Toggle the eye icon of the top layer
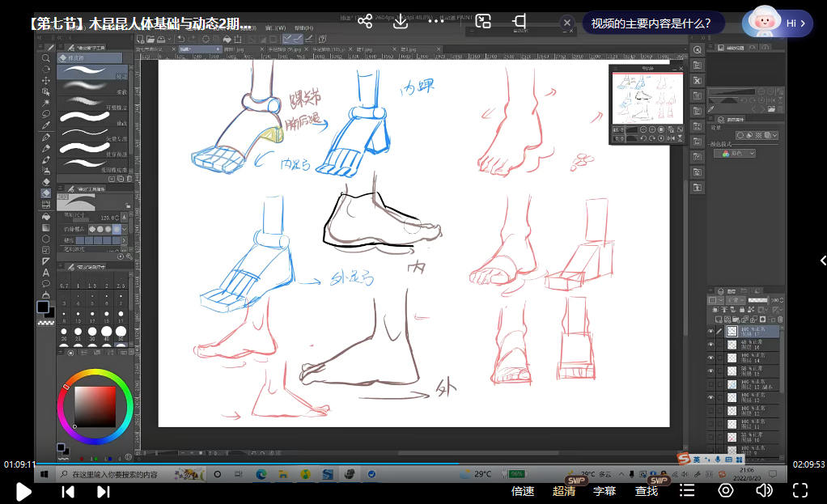Viewport: 827px width, 504px height. pos(710,331)
